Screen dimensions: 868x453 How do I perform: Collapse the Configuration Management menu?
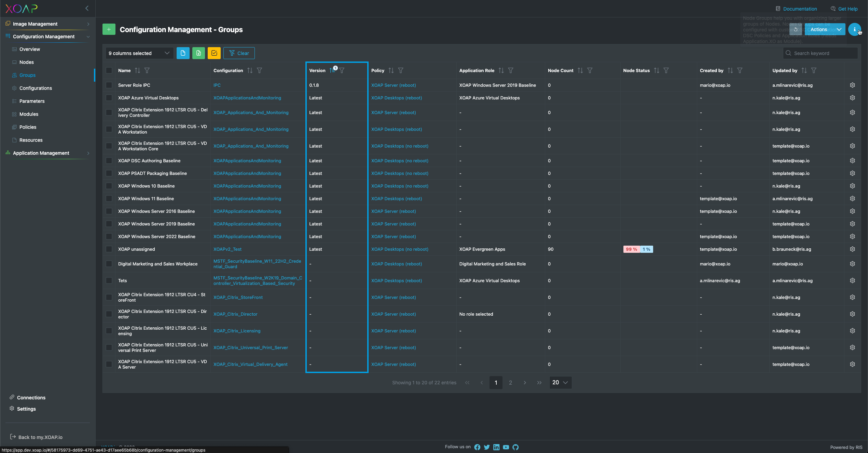(x=48, y=37)
